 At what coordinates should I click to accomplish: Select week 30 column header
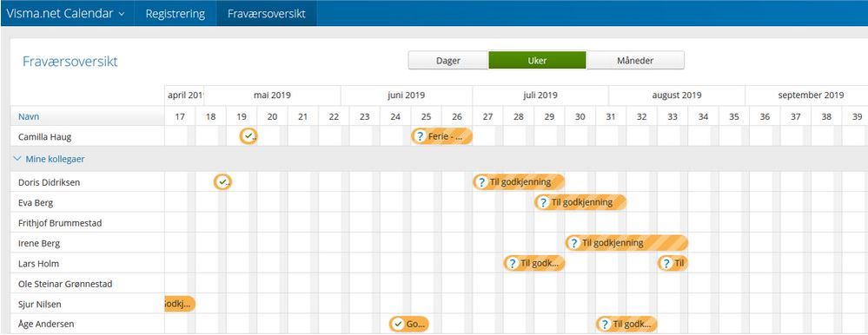[580, 116]
